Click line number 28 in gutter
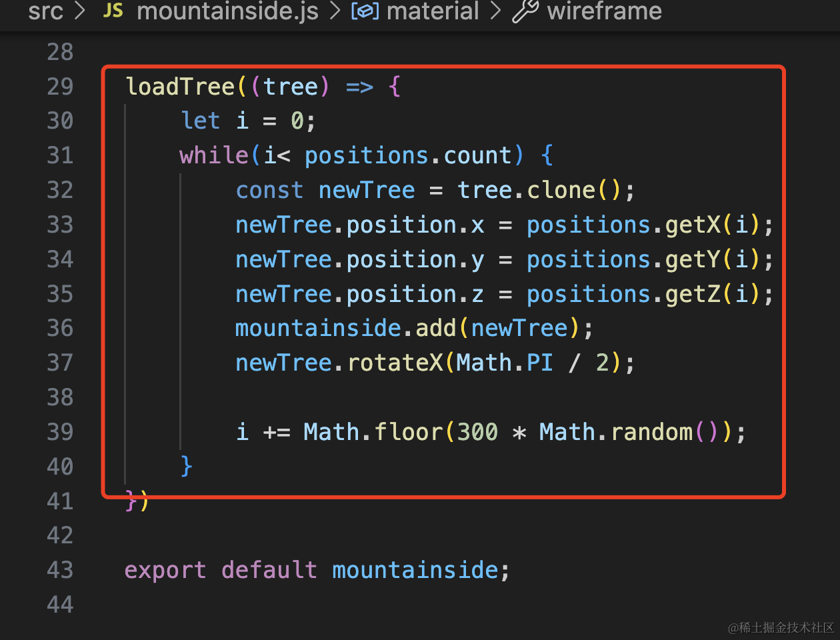Viewport: 840px width, 640px height. coord(60,52)
